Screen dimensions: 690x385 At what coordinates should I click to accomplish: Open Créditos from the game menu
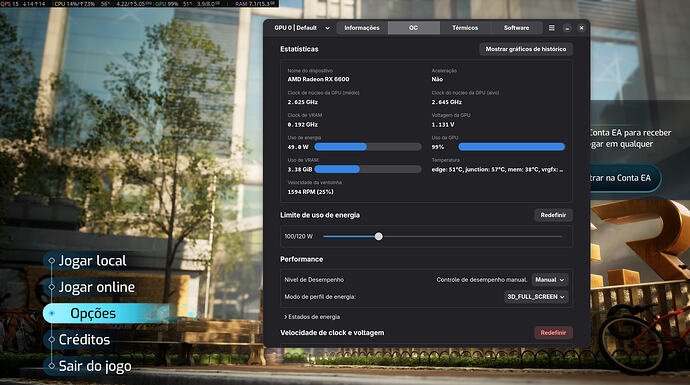(x=84, y=340)
